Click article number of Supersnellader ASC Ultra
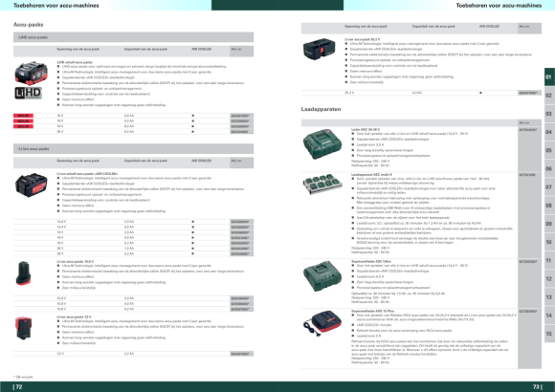This screenshot has width=555, height=392. [528, 261]
